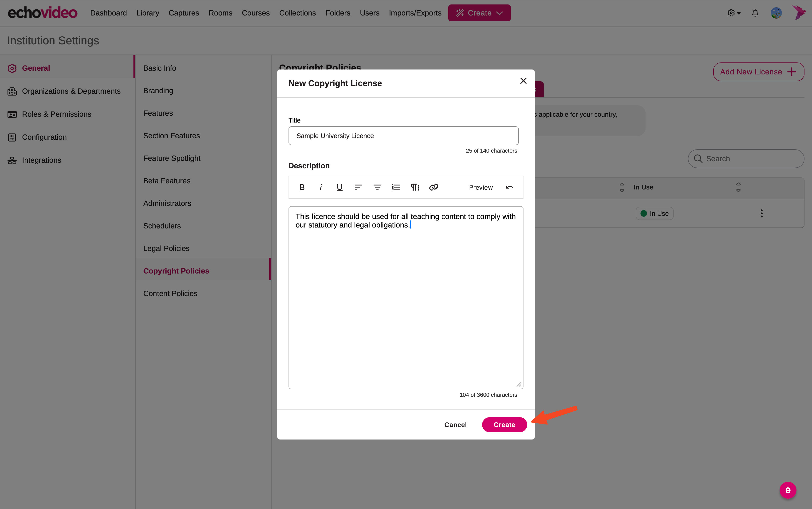Navigate to Rooms

(x=220, y=13)
